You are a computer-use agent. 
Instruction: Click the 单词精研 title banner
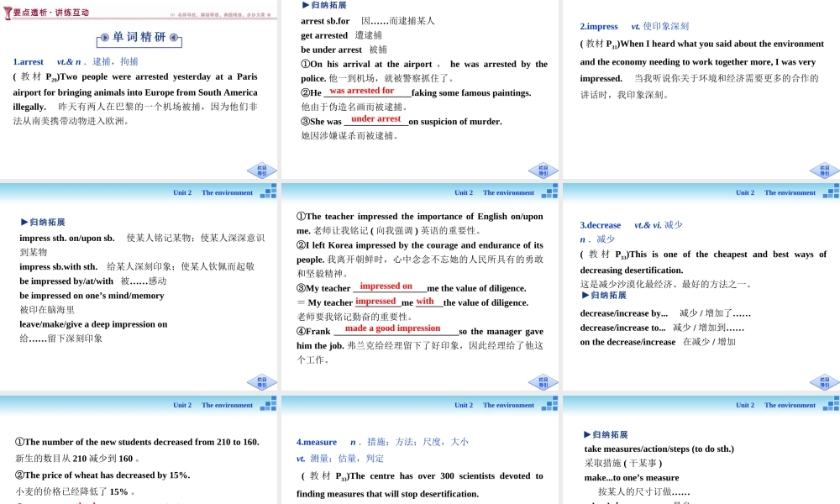[x=139, y=38]
